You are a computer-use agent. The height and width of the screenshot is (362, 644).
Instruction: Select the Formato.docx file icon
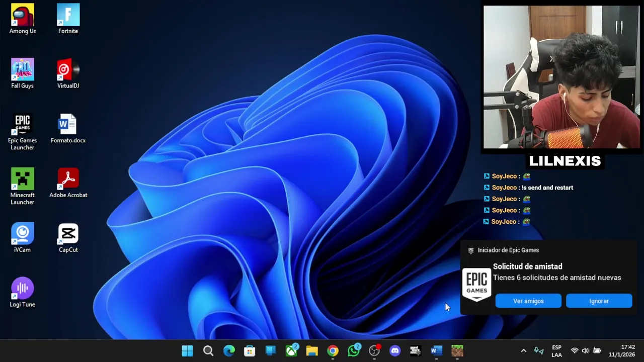point(68,129)
